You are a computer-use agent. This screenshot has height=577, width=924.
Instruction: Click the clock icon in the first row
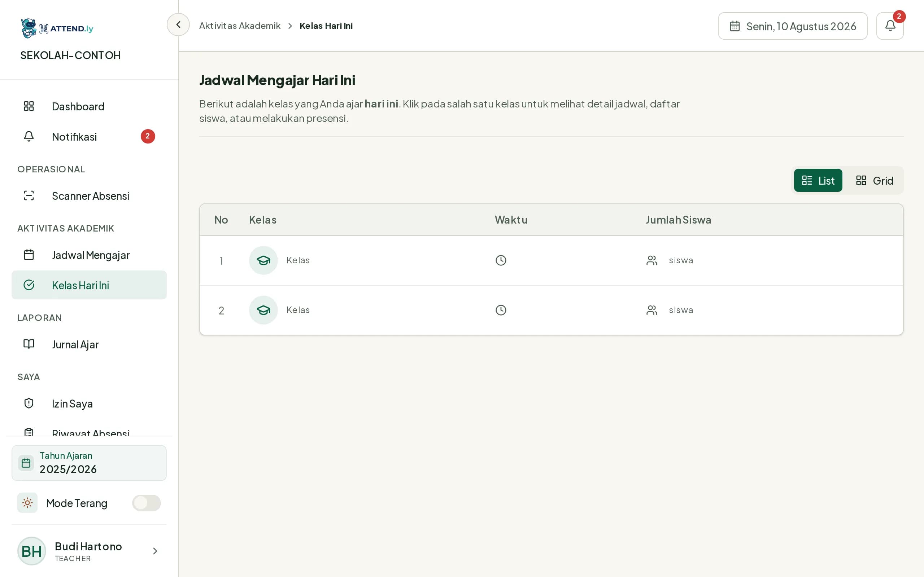[x=501, y=260]
